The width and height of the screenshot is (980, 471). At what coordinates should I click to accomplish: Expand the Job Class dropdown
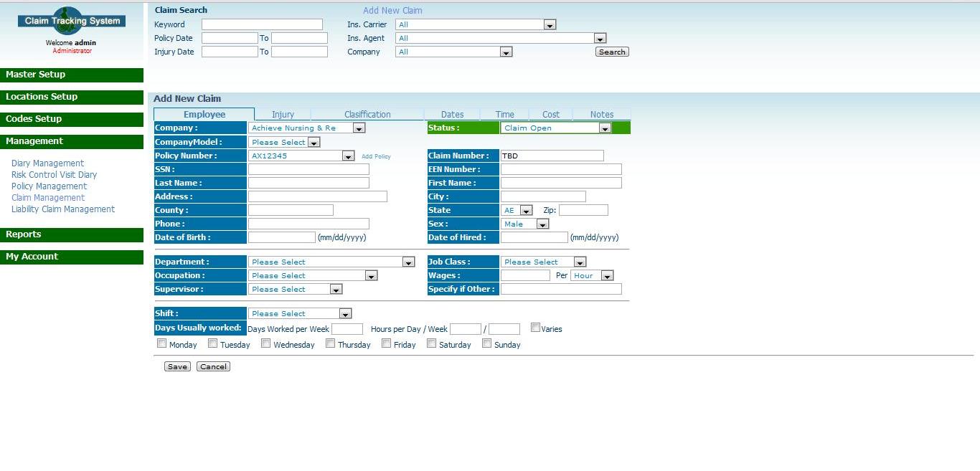543,262
